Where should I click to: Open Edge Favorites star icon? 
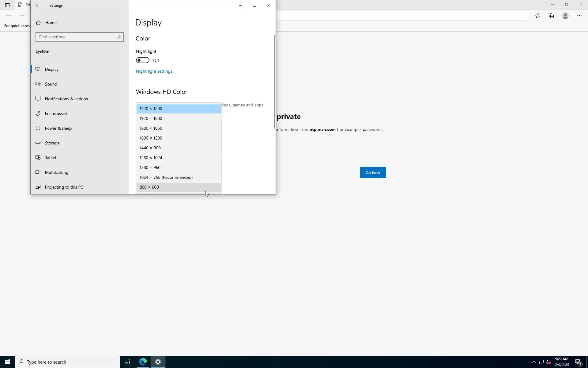[x=538, y=16]
